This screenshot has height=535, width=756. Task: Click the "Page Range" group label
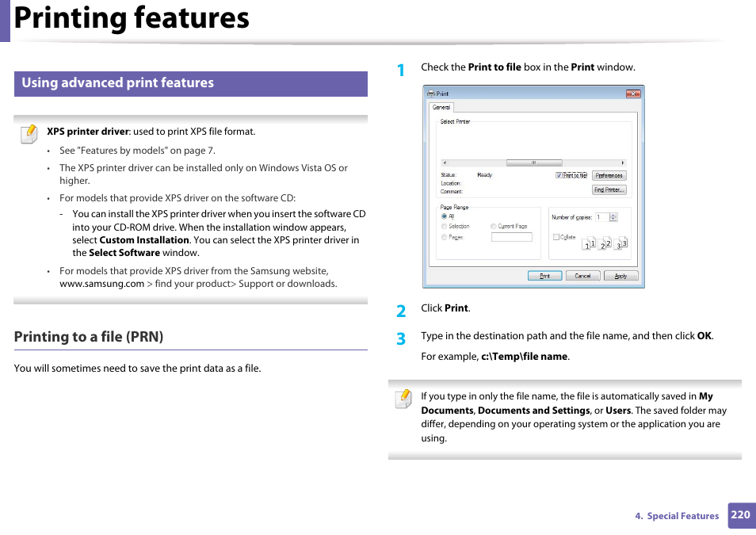(454, 207)
